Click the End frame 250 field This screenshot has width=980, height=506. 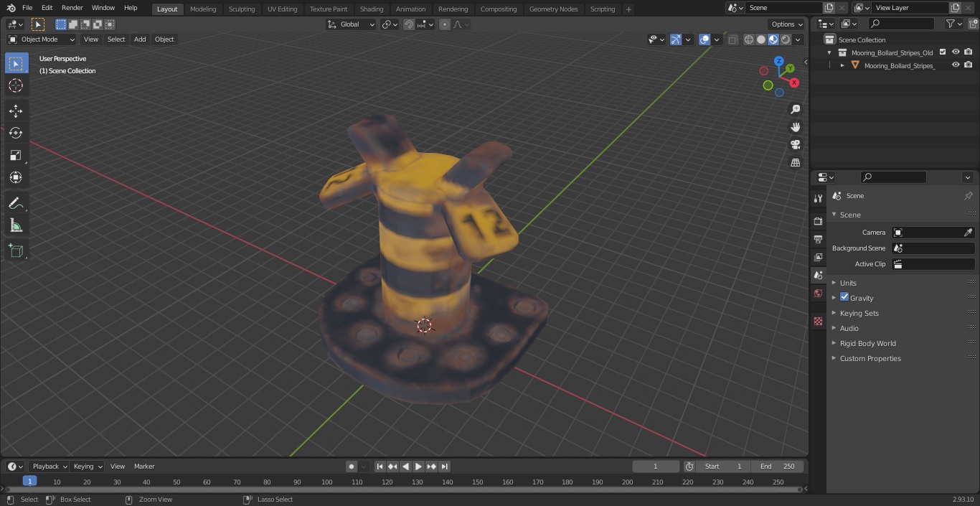pos(778,467)
